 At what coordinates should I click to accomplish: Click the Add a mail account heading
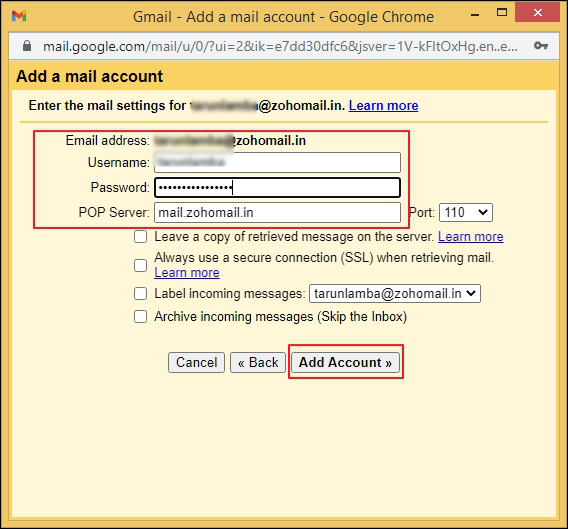(89, 76)
